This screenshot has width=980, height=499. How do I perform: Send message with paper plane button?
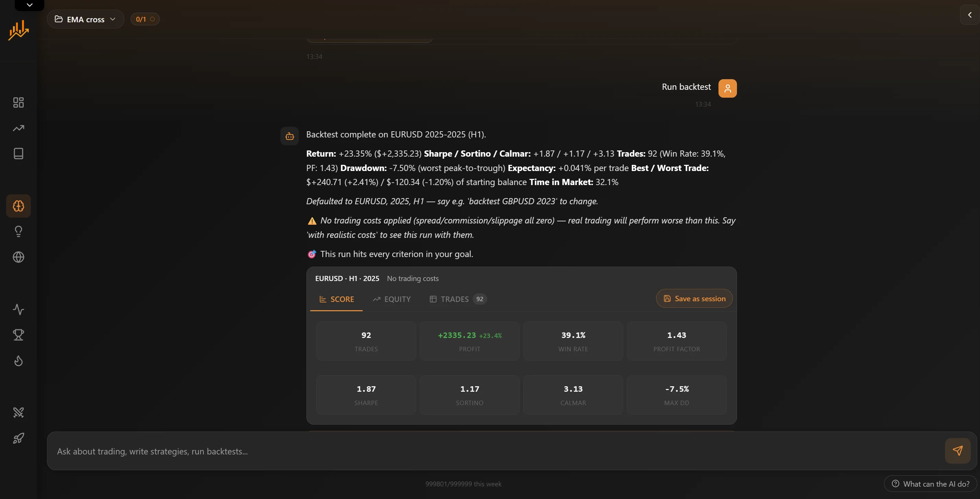(x=957, y=451)
